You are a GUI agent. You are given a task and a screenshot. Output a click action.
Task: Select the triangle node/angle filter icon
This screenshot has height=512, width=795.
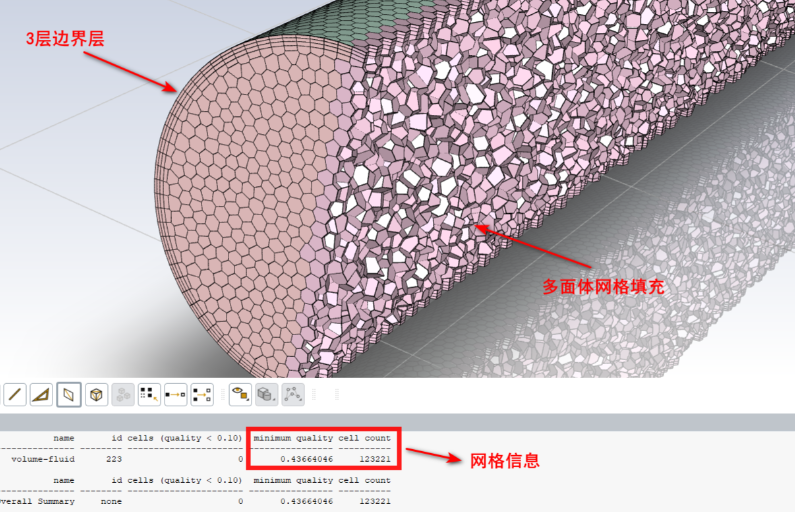[41, 395]
